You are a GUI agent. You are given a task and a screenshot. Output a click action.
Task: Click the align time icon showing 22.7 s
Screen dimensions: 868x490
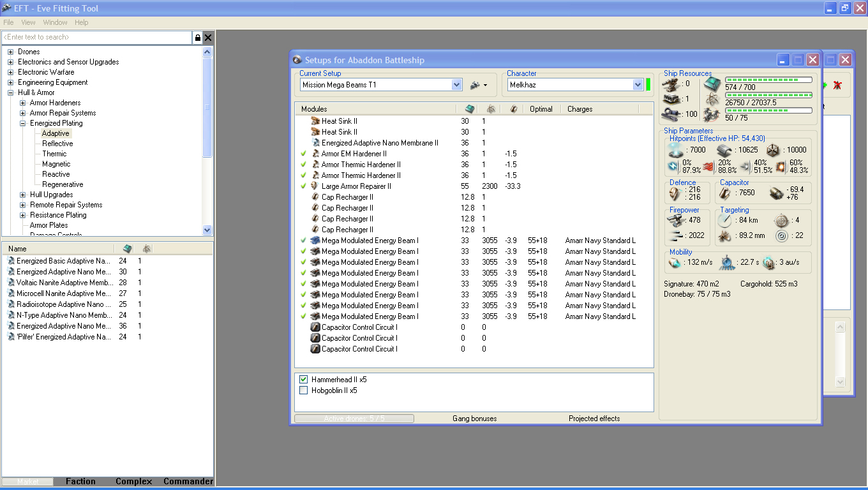click(727, 262)
